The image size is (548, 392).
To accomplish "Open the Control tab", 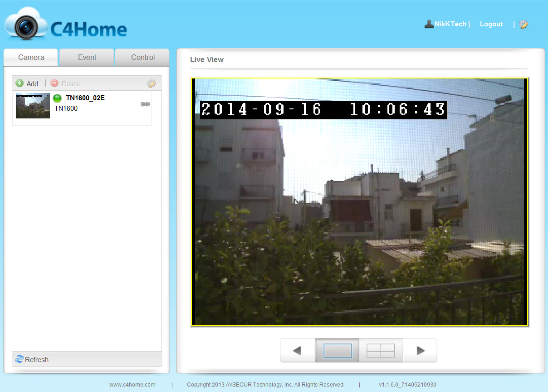I will tap(142, 58).
